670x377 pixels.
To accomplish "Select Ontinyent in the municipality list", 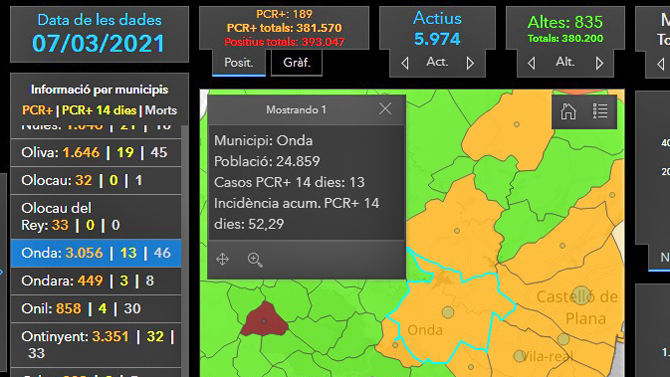I will pyautogui.click(x=96, y=345).
